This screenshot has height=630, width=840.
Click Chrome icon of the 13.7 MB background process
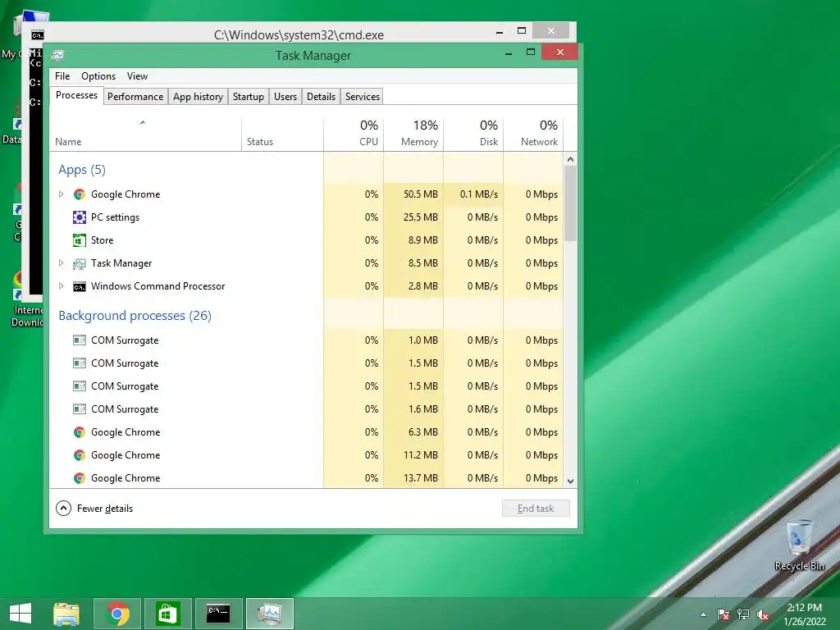coord(80,478)
